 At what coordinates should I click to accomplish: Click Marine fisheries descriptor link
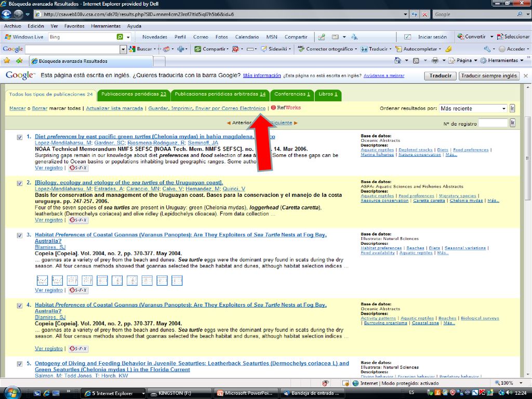(x=377, y=155)
